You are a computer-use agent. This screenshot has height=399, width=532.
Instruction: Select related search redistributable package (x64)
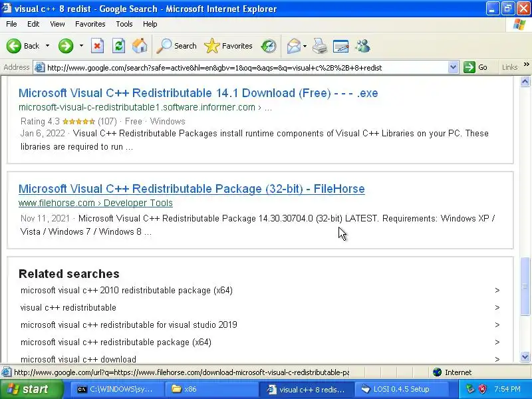tap(116, 342)
